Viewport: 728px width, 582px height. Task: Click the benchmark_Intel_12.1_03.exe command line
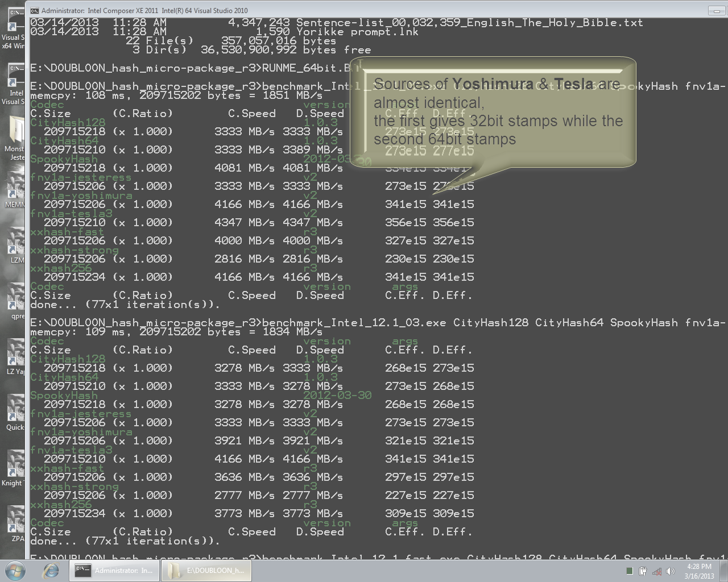click(x=378, y=323)
